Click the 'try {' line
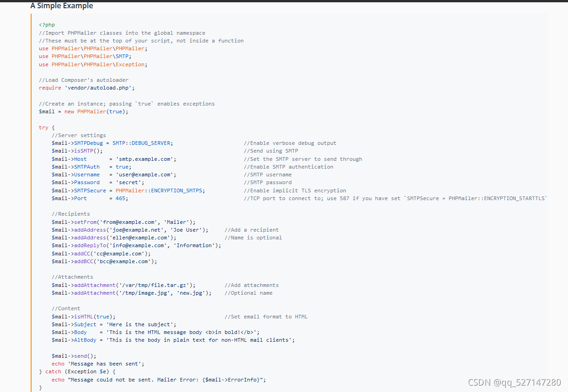Viewport: 568px width, 392px height. pos(47,127)
